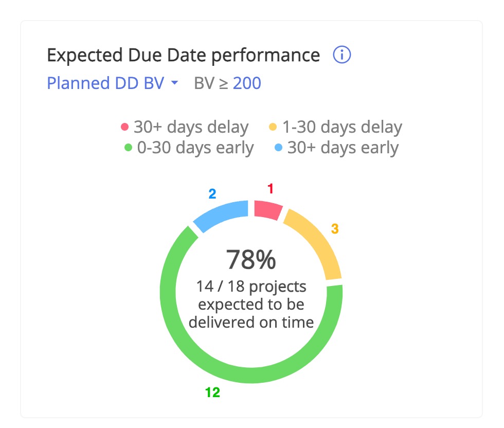Click the green data label 12
The image size is (504, 428).
pyautogui.click(x=212, y=393)
